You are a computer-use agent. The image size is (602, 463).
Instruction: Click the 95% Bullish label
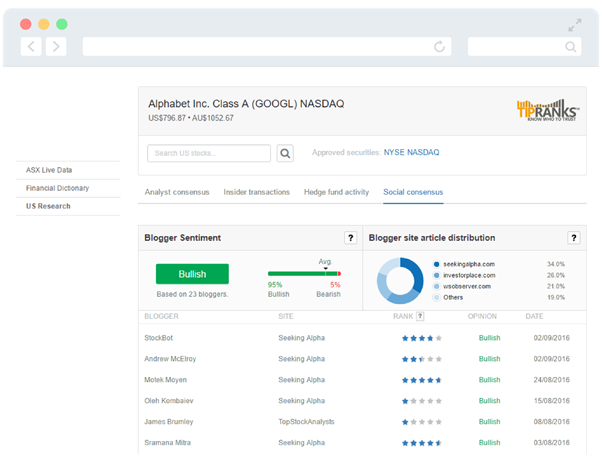coord(278,289)
